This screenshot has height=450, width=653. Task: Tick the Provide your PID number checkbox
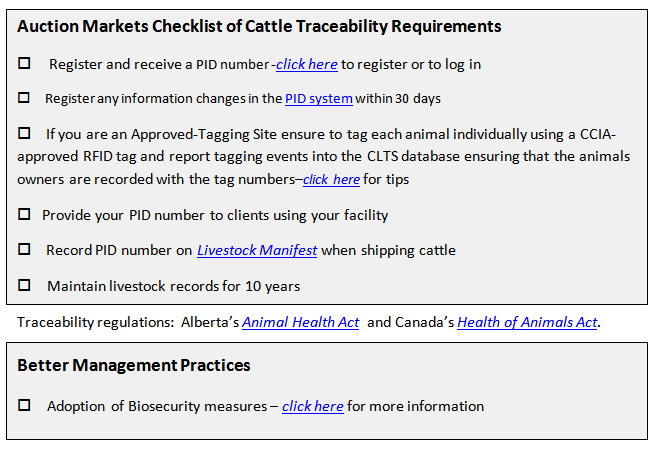(x=24, y=214)
